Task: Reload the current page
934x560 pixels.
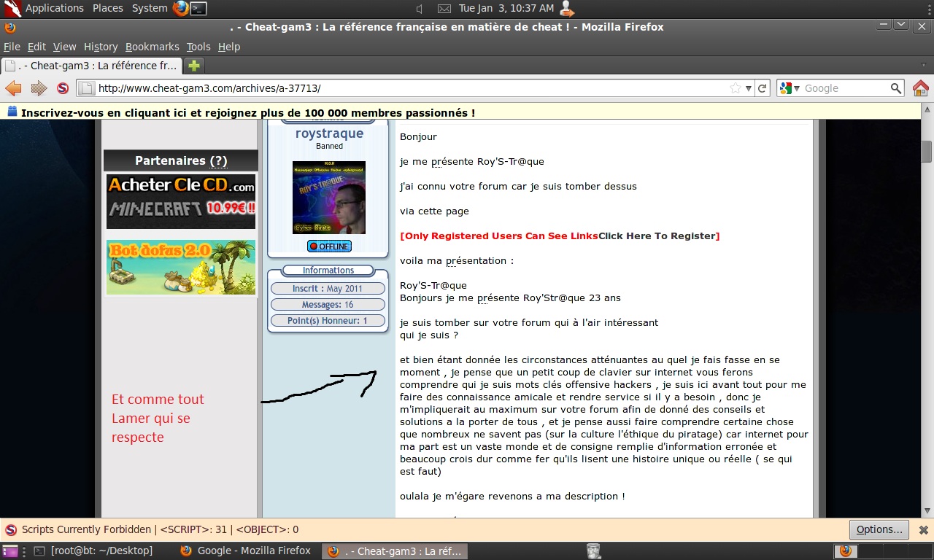Action: (x=763, y=88)
